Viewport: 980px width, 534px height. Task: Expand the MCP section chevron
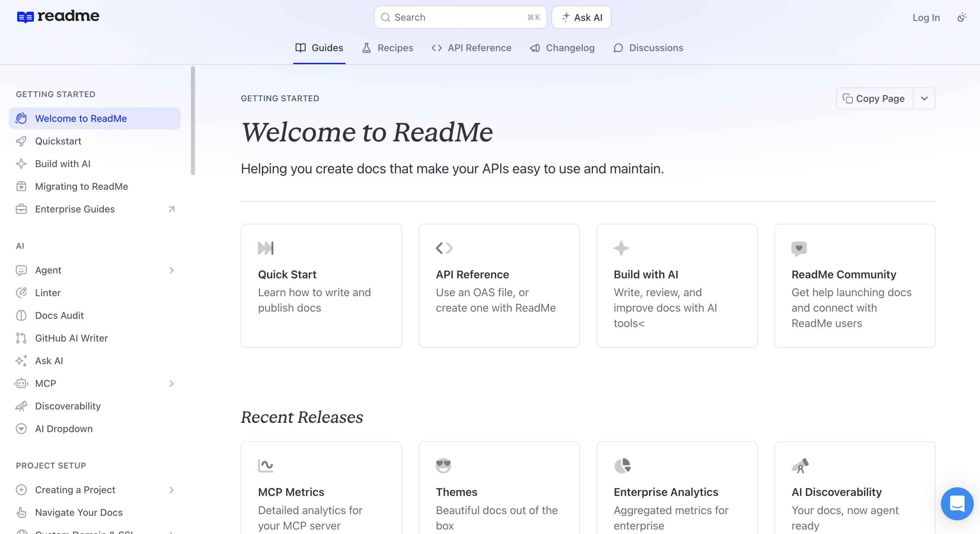tap(172, 383)
